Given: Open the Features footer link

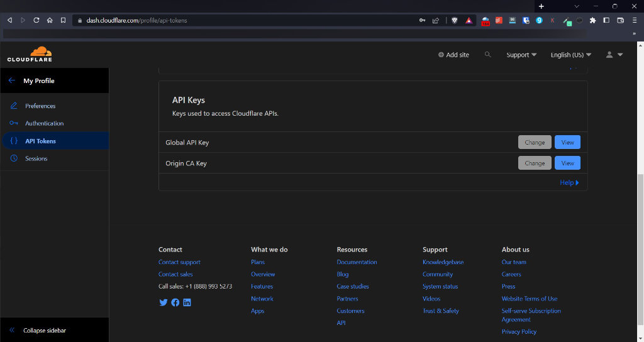Looking at the screenshot, I should click(x=262, y=286).
